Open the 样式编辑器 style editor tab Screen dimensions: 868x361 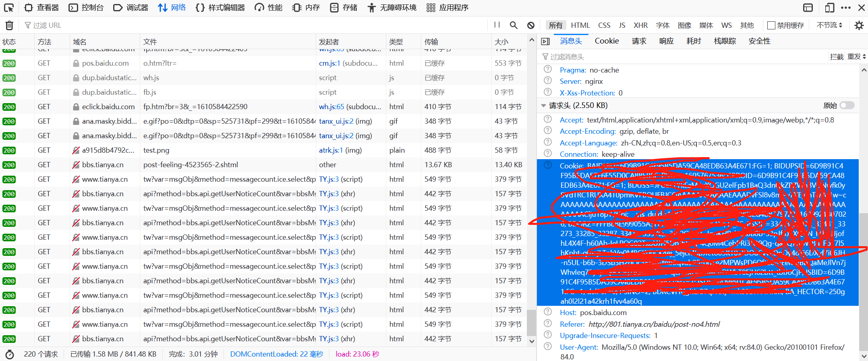[x=220, y=8]
